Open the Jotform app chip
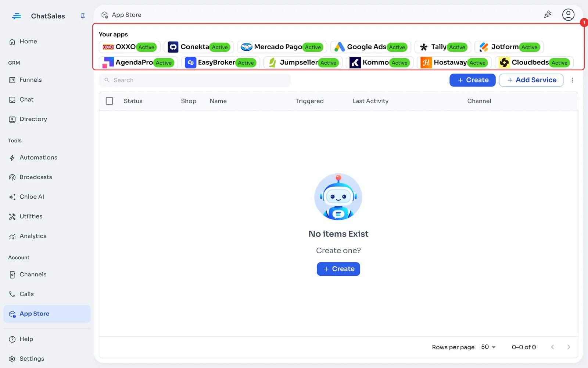Image resolution: width=588 pixels, height=368 pixels. pyautogui.click(x=509, y=47)
